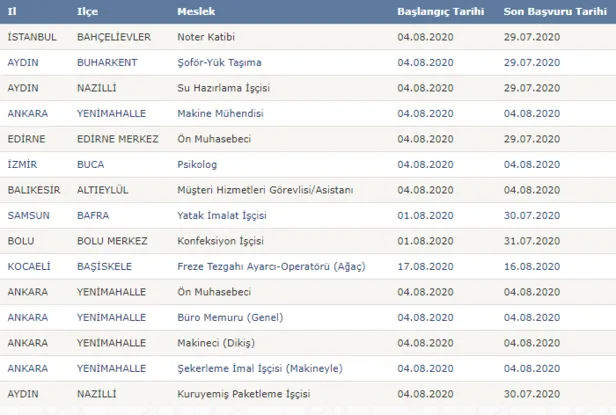616x415 pixels.
Task: Open Kuruyemiş Paketleme İşçisi job link
Action: pyautogui.click(x=239, y=395)
